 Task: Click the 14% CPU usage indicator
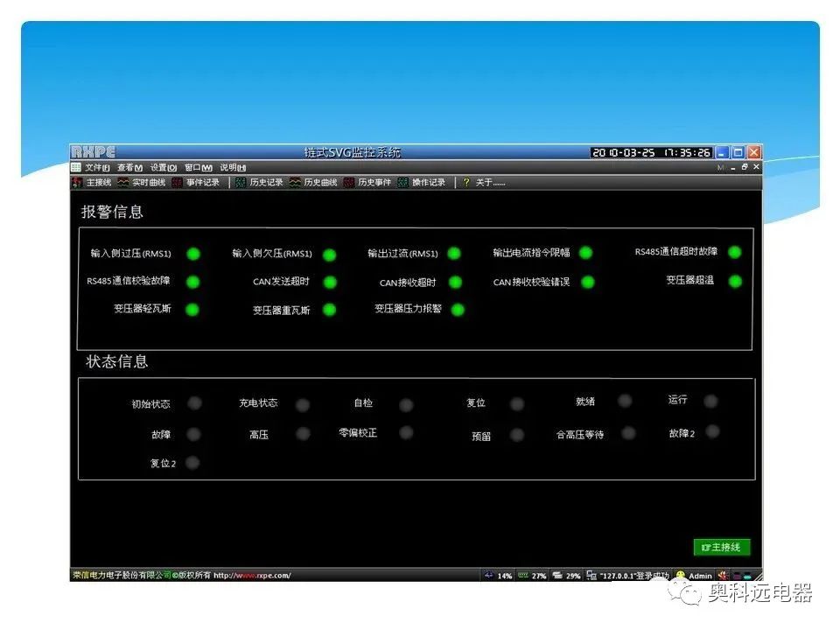(498, 576)
